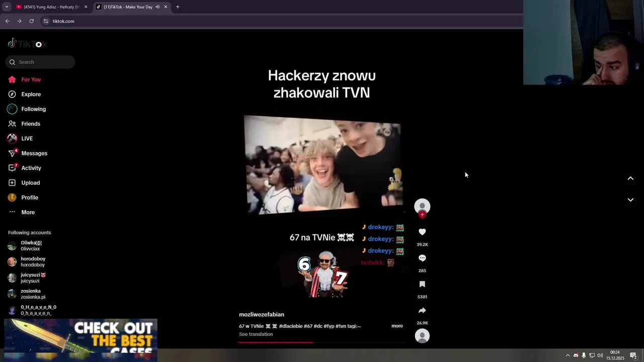Share the video with the arrow icon

(422, 310)
